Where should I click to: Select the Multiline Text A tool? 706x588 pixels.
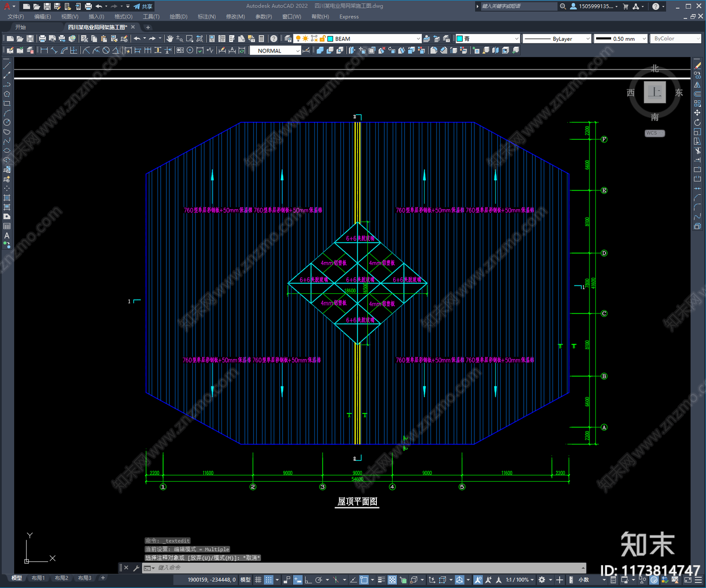point(7,236)
